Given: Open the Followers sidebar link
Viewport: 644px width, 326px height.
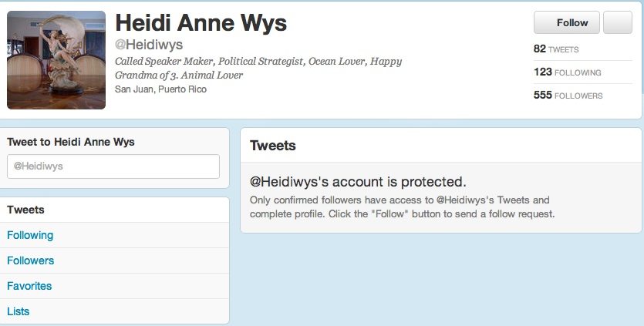Looking at the screenshot, I should coord(114,260).
